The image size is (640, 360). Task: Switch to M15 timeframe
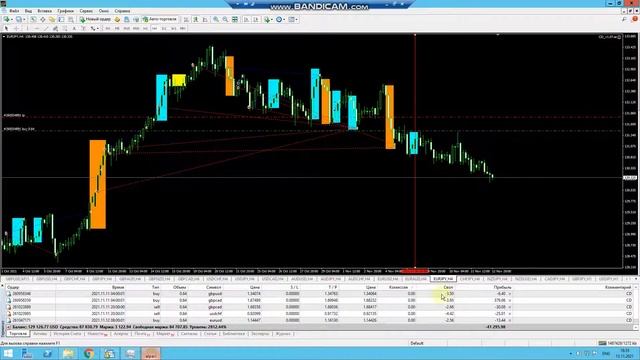pyautogui.click(x=127, y=28)
